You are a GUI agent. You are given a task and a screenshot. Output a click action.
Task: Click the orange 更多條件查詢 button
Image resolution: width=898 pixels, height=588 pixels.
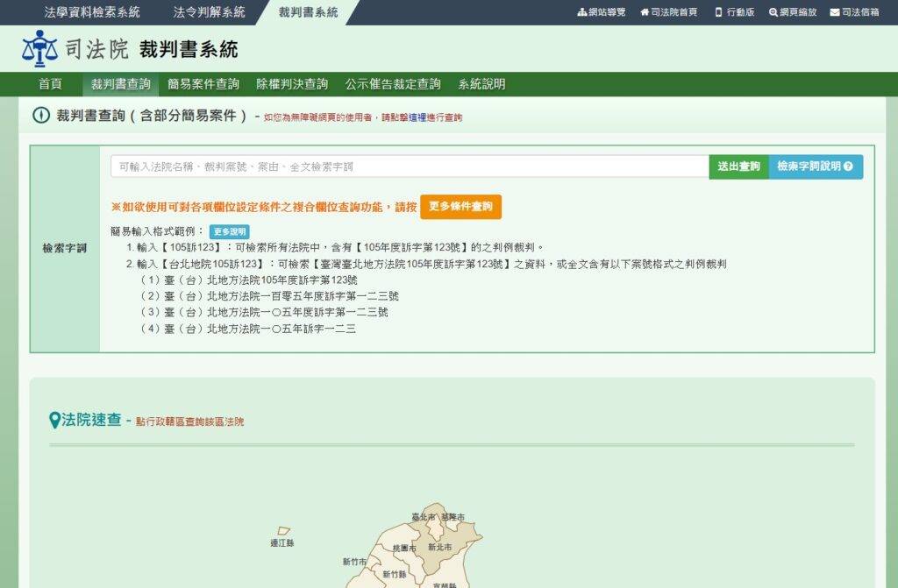(460, 207)
